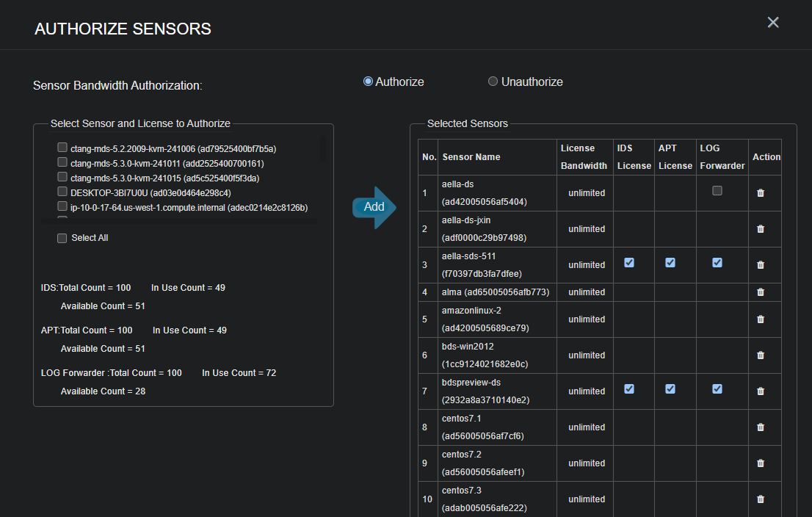The height and width of the screenshot is (517, 812).
Task: Click the Add arrow to move sensors
Action: 374,207
